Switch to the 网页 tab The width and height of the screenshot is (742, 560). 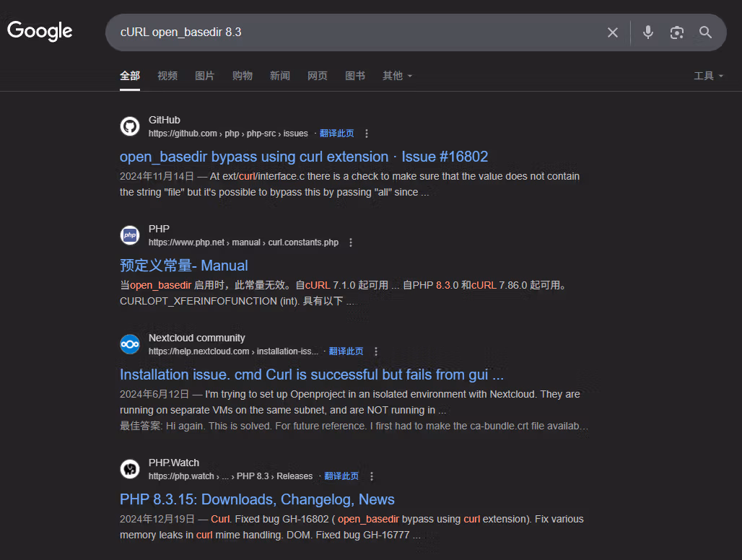click(x=317, y=76)
